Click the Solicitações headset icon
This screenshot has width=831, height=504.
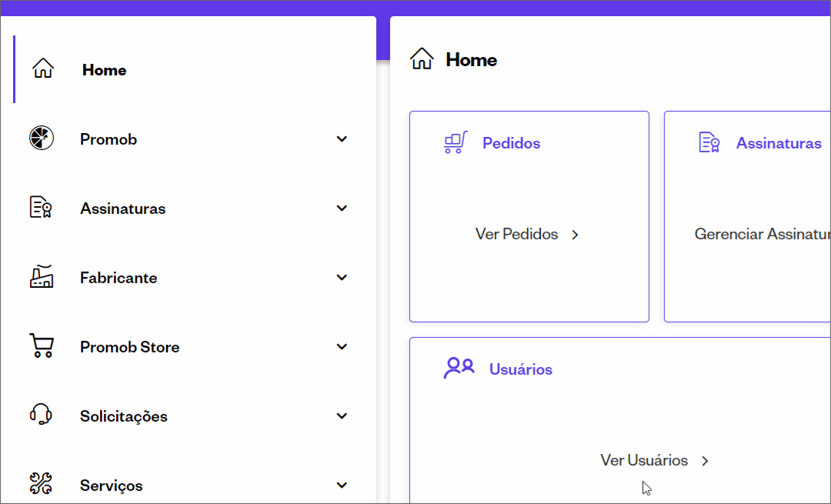pos(41,415)
